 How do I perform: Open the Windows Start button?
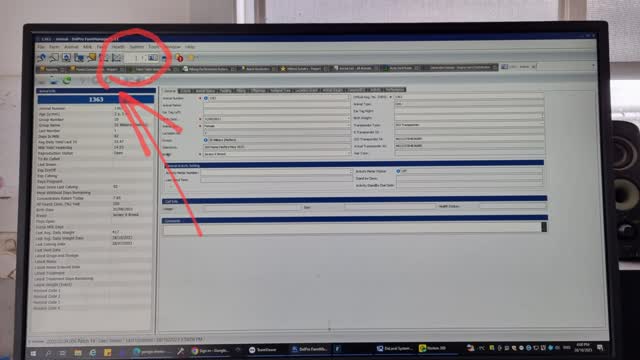pyautogui.click(x=33, y=353)
